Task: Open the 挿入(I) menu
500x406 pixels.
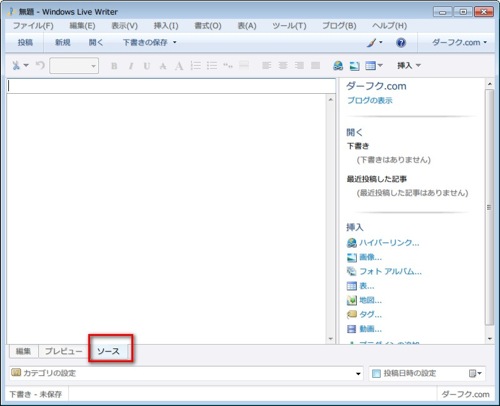Action: [166, 26]
